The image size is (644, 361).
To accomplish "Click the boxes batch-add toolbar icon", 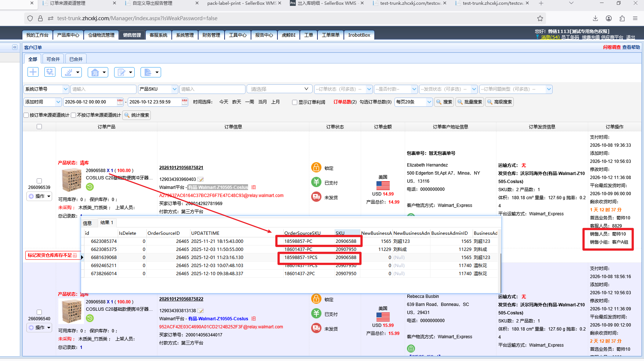I will 50,72.
